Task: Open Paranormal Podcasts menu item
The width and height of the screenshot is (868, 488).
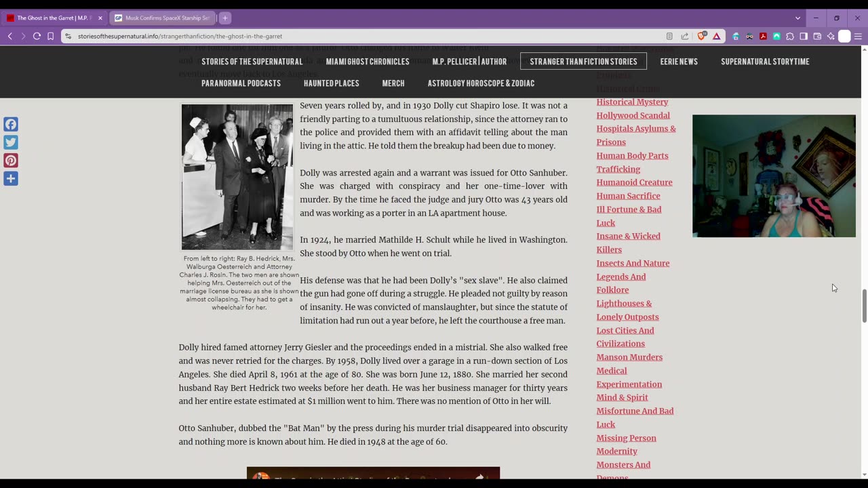Action: (241, 83)
